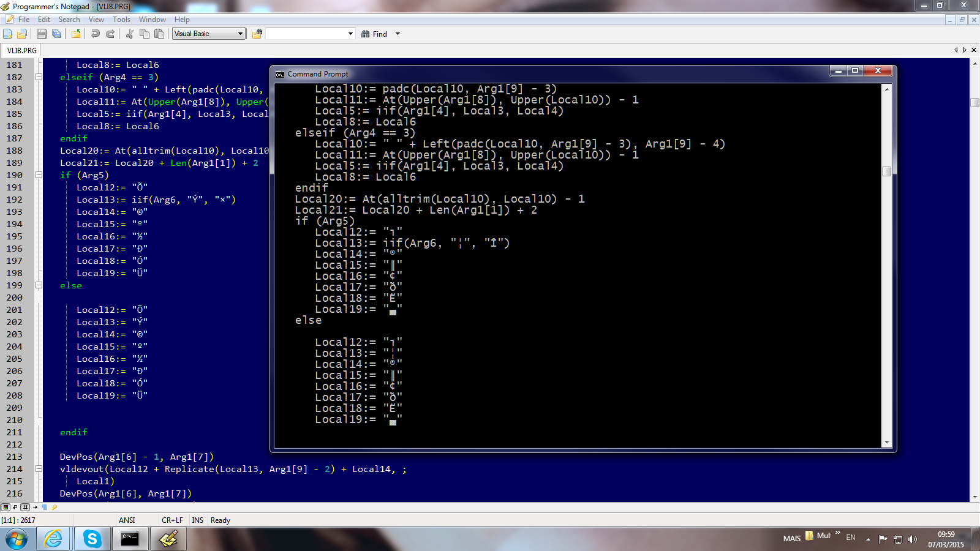Click the Find button with binoculars
Image resolution: width=980 pixels, height=551 pixels.
374,34
